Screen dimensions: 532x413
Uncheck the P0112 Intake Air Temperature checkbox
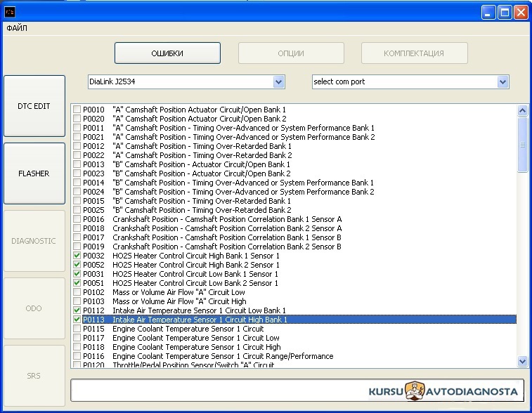click(x=77, y=310)
